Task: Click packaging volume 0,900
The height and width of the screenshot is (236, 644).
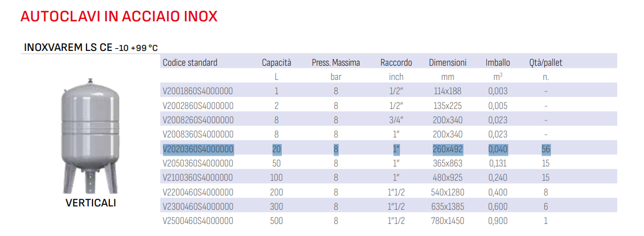Action: 498,221
